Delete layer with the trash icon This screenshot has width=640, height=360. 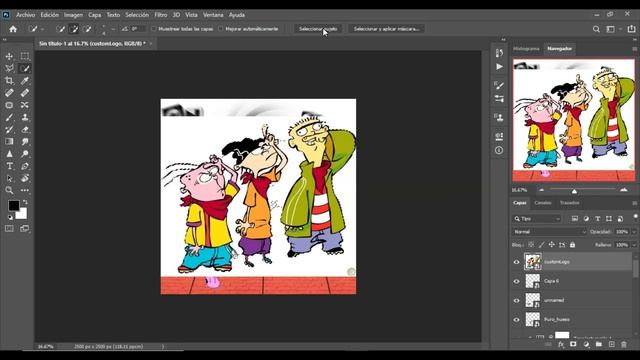pyautogui.click(x=624, y=344)
